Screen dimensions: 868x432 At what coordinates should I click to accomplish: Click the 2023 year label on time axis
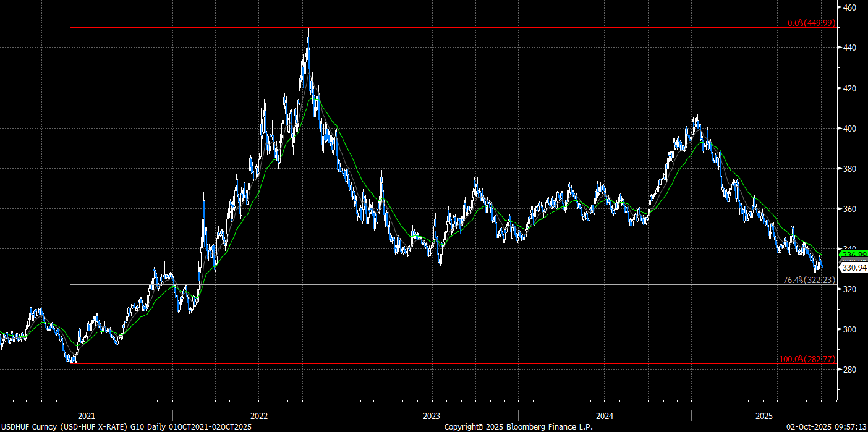point(432,415)
